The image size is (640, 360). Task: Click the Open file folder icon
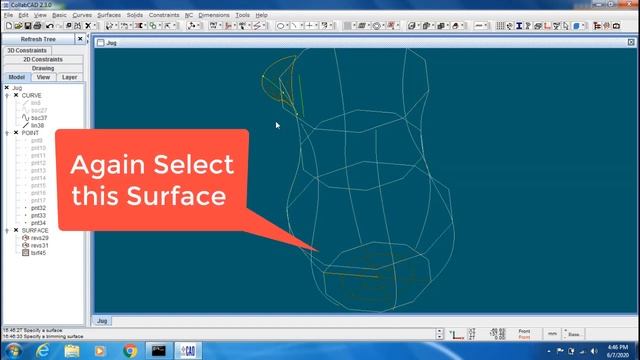[x=18, y=26]
